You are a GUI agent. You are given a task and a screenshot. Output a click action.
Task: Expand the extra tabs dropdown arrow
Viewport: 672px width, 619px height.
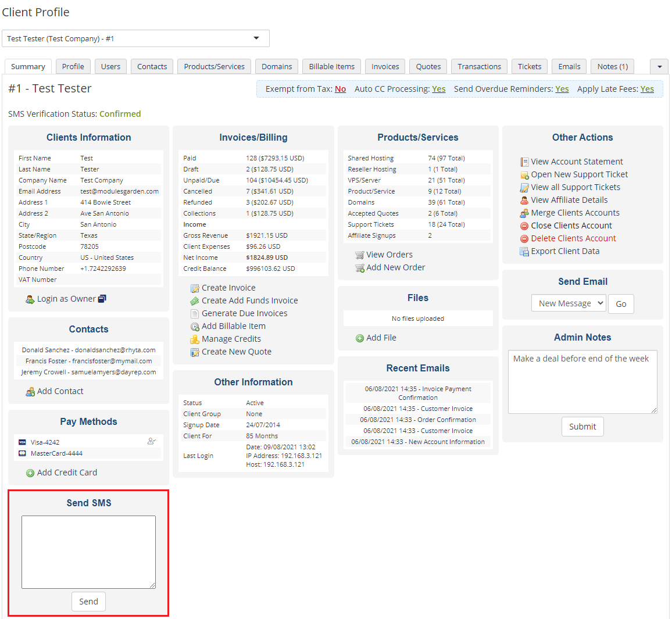click(x=659, y=66)
